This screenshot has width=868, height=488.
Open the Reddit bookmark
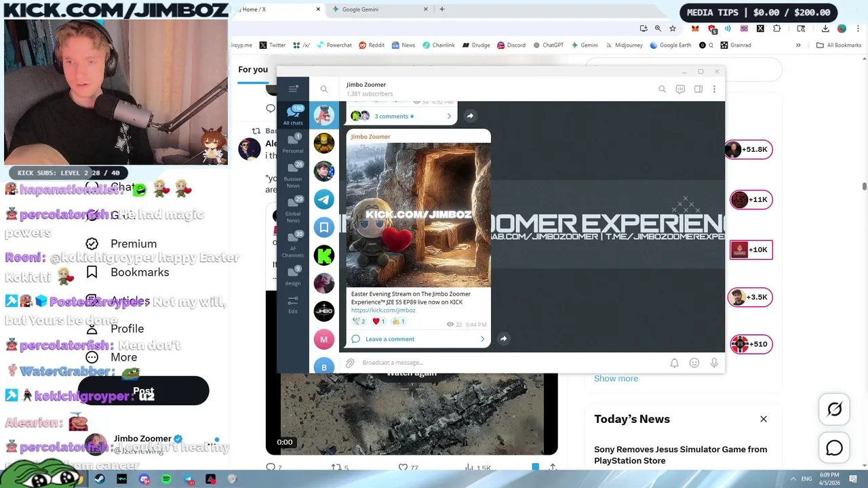pyautogui.click(x=372, y=45)
